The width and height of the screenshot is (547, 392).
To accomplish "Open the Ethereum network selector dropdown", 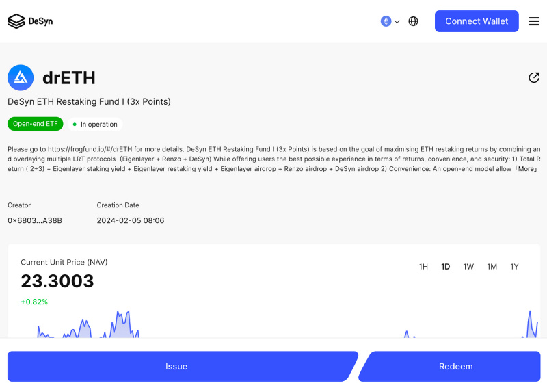I will click(x=390, y=21).
